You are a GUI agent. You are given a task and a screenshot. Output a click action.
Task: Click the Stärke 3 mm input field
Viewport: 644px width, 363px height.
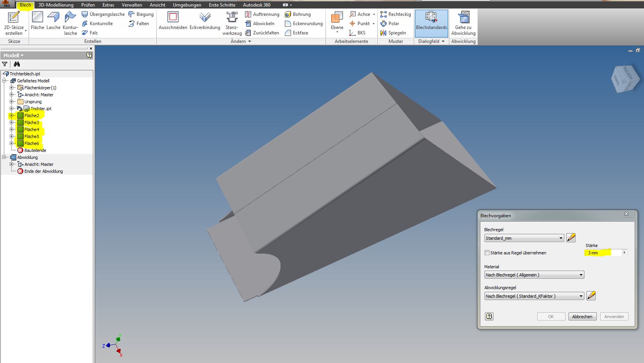pyautogui.click(x=603, y=253)
